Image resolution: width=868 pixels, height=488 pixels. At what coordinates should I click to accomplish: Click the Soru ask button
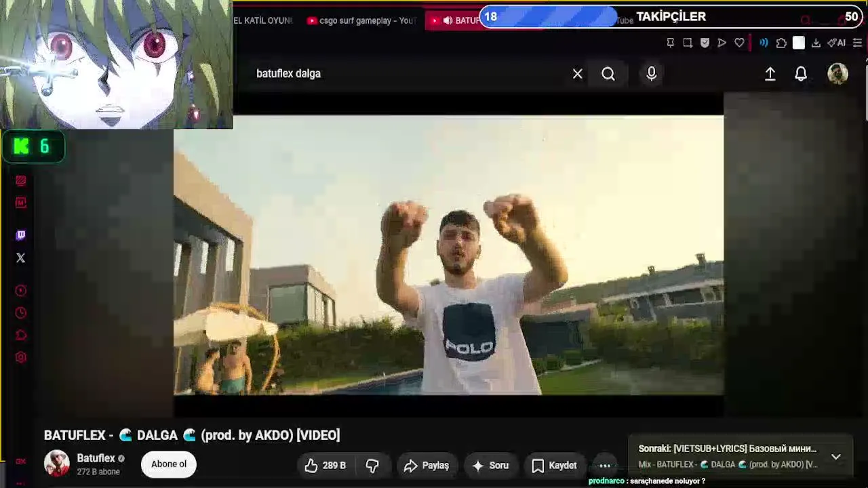tap(490, 465)
